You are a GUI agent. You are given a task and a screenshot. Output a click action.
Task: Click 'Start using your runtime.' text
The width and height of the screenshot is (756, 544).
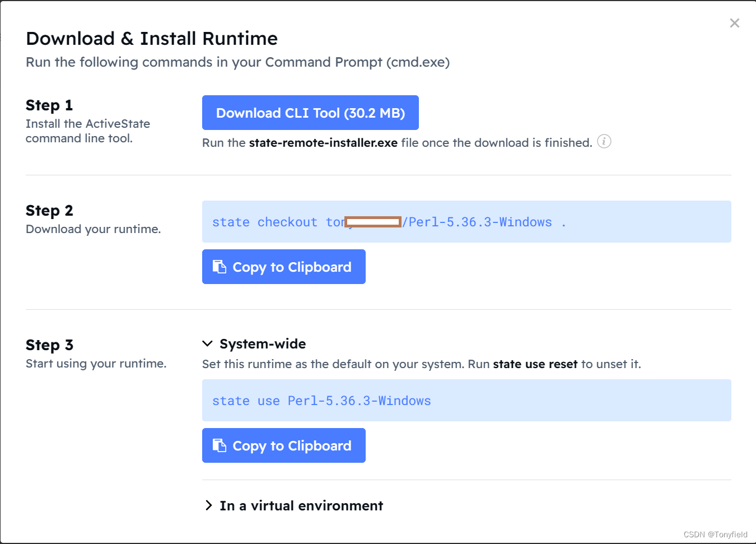(96, 364)
